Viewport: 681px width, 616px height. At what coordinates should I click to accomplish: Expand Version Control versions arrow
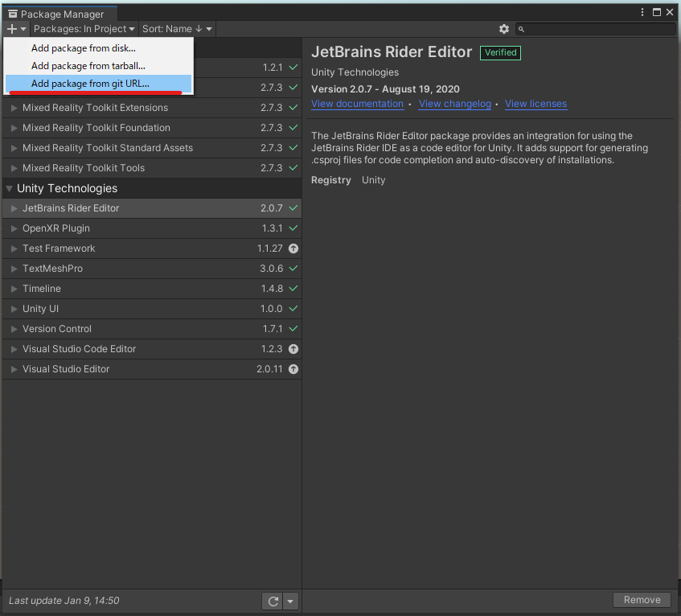[14, 329]
